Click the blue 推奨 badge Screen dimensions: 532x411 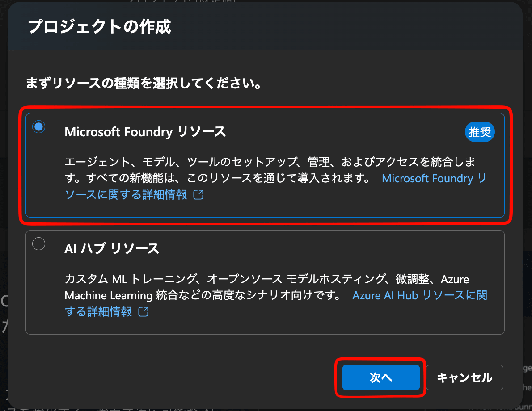(480, 132)
